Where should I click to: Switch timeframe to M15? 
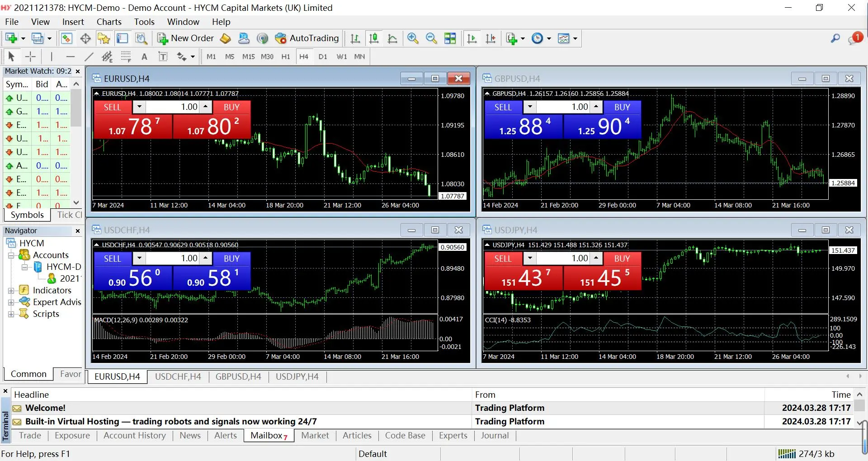coord(248,56)
